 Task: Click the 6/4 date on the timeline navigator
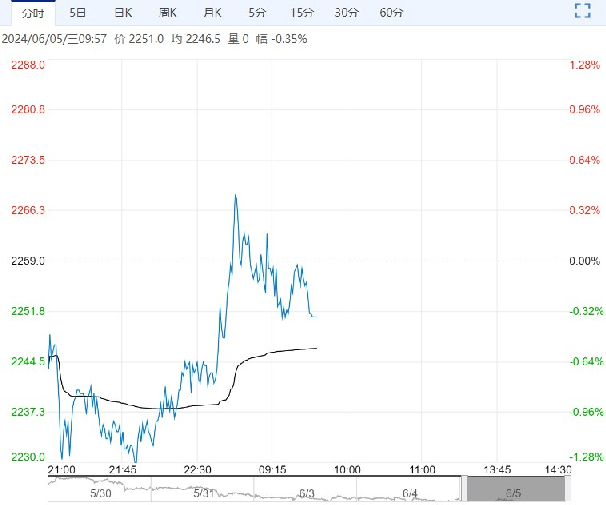coord(410,493)
